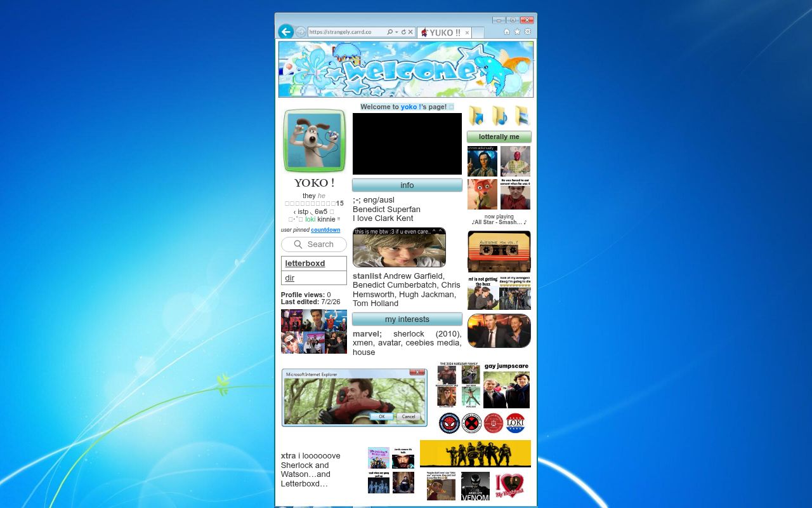Click the 'Last edited: 7/2/26' text
This screenshot has height=508, width=812.
point(311,302)
